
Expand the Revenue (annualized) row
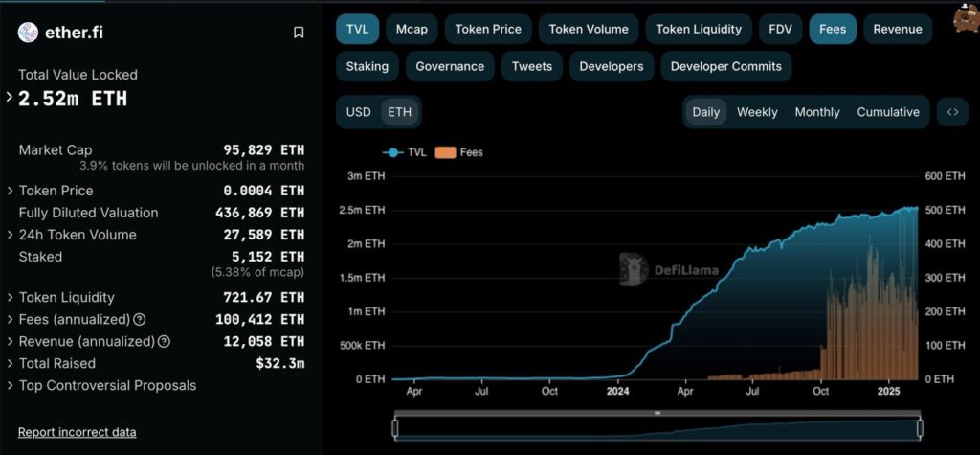[x=10, y=342]
